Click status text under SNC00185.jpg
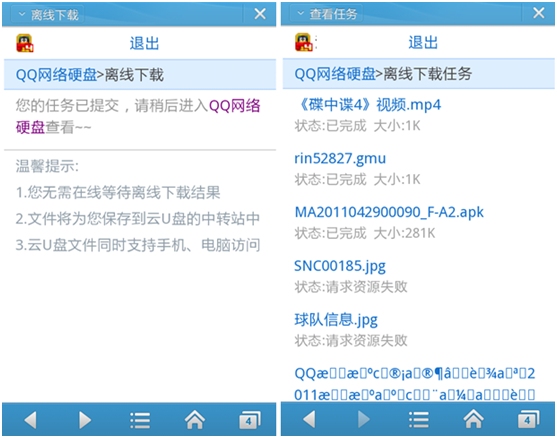This screenshot has width=557, height=438. pyautogui.click(x=351, y=287)
